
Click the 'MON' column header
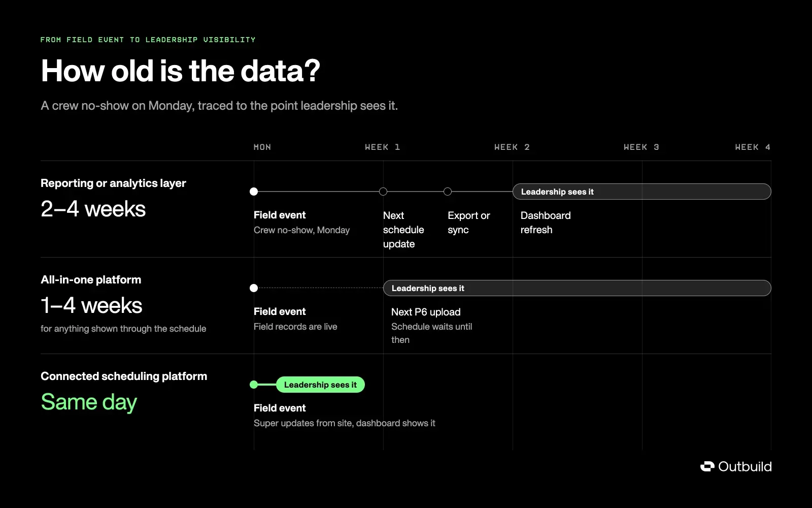(262, 147)
